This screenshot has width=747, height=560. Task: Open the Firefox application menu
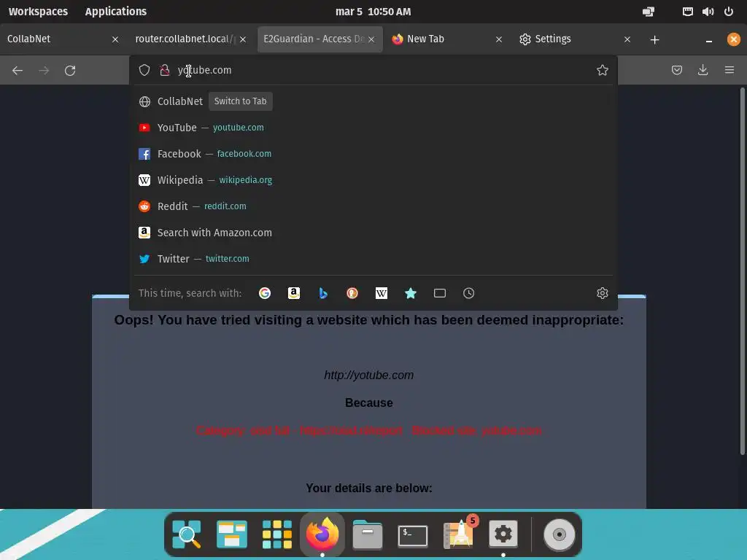pos(729,70)
